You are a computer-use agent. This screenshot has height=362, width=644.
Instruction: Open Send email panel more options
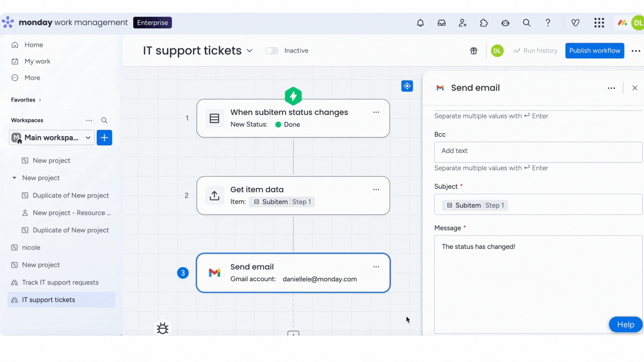611,88
